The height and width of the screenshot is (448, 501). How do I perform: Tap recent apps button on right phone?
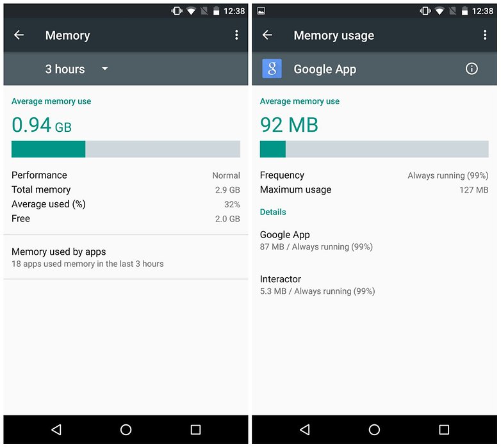pyautogui.click(x=444, y=429)
